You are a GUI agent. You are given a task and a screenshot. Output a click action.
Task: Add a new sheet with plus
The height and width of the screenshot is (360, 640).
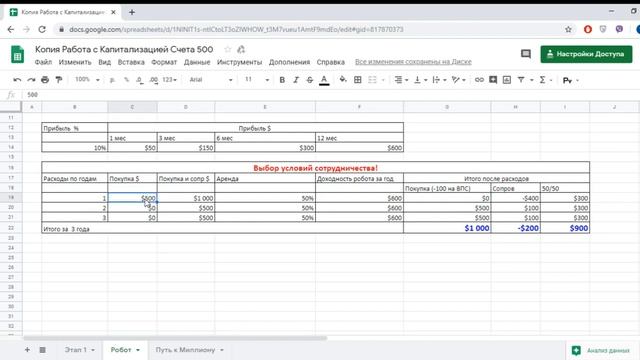27,350
